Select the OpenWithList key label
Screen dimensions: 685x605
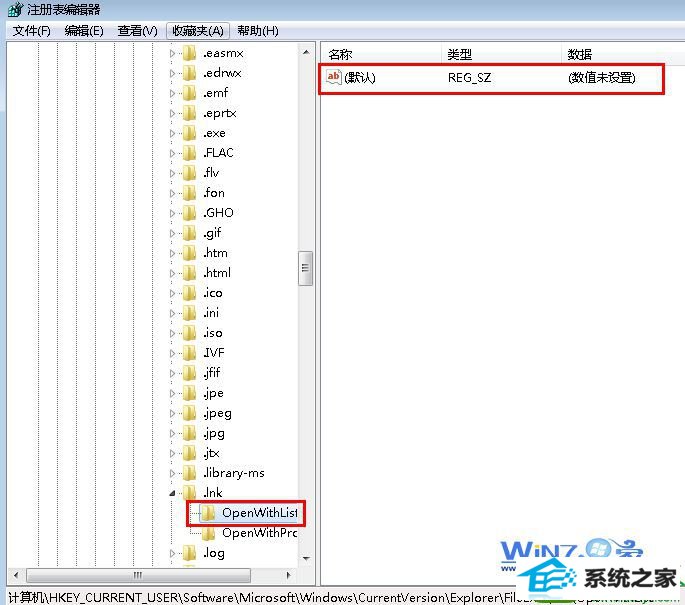click(x=259, y=513)
